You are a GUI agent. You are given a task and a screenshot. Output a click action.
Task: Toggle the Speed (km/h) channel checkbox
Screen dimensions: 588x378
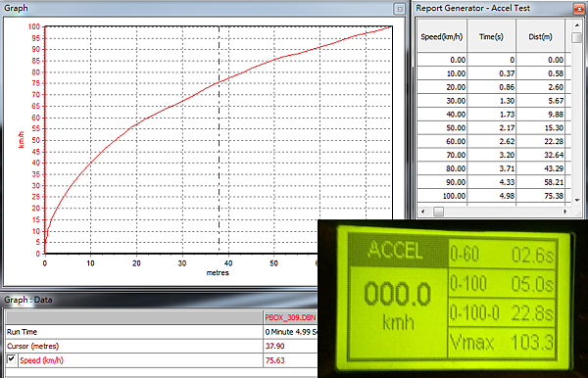(11, 359)
